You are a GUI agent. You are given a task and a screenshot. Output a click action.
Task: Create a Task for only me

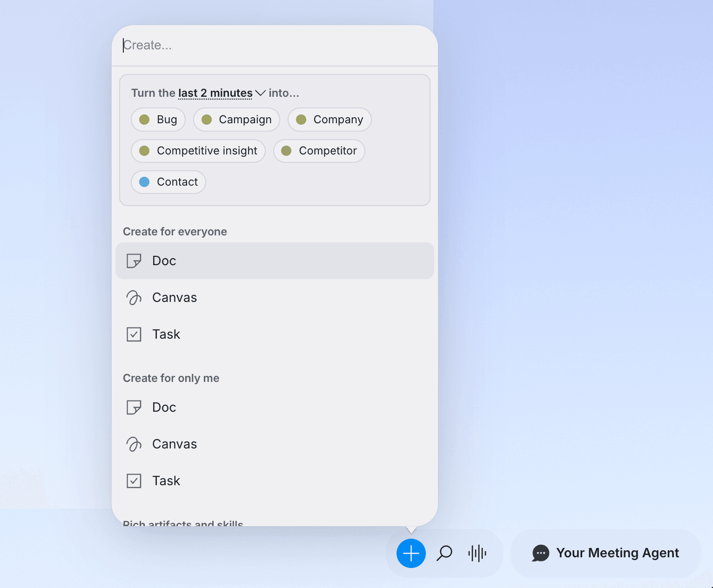pyautogui.click(x=275, y=481)
